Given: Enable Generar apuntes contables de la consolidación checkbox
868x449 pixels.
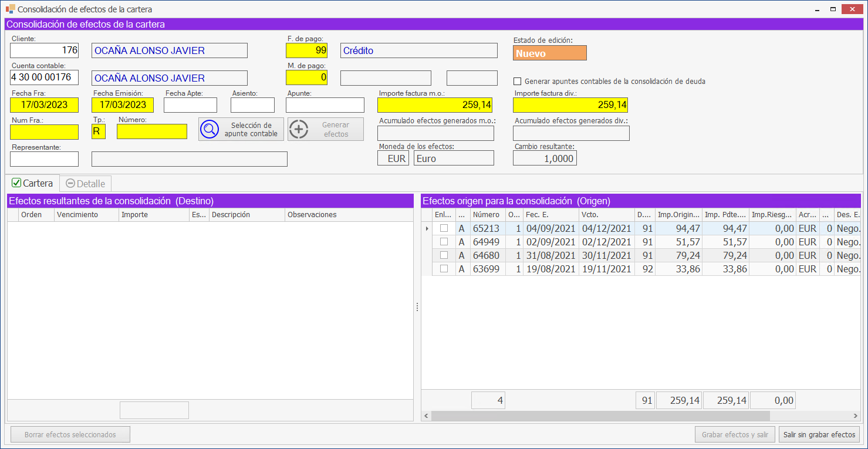Looking at the screenshot, I should coord(517,82).
